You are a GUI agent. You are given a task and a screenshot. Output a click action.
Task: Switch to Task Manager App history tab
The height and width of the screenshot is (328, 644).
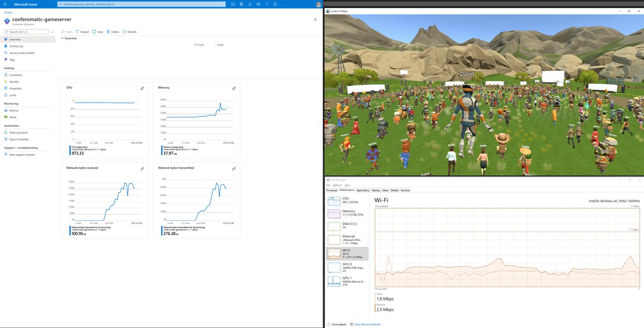[362, 190]
